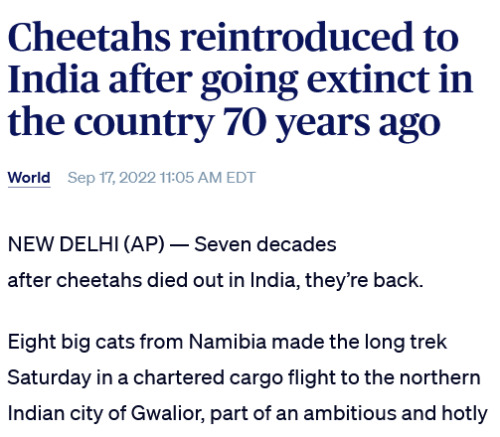Click the word Namibia in the paragraph
500x437 pixels.
click(228, 342)
